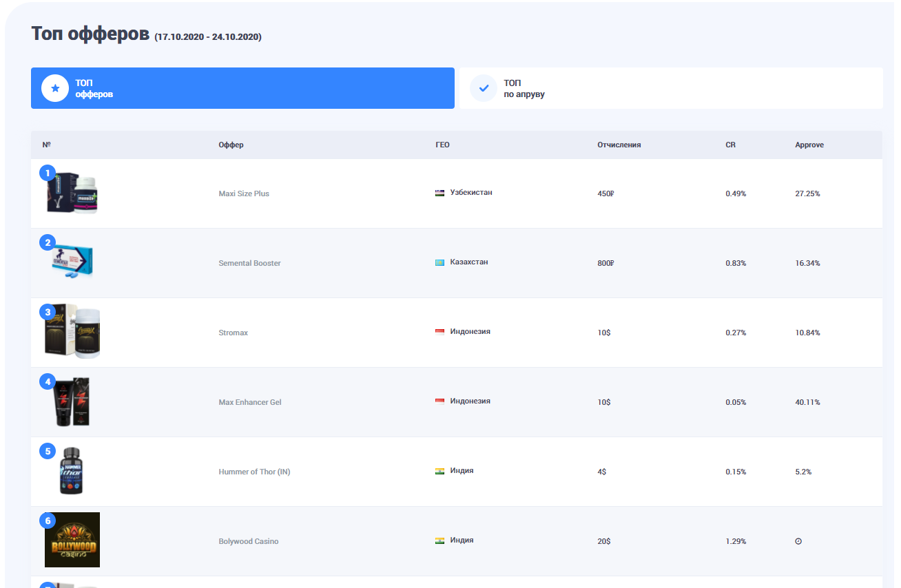Click rank badge number 3
Viewport: 901px width, 588px height.
[x=48, y=312]
